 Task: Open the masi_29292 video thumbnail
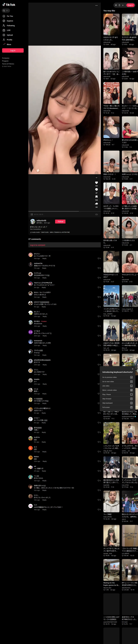[111, 501]
